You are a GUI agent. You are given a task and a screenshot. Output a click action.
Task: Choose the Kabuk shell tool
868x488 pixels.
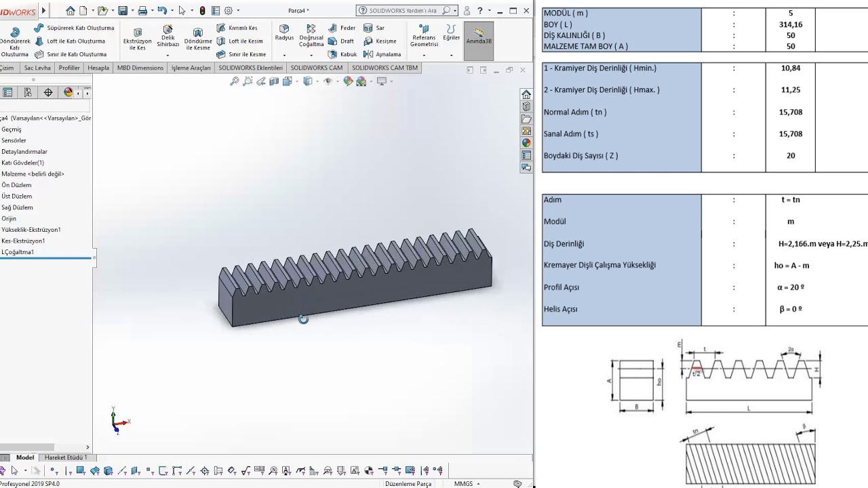tap(342, 54)
